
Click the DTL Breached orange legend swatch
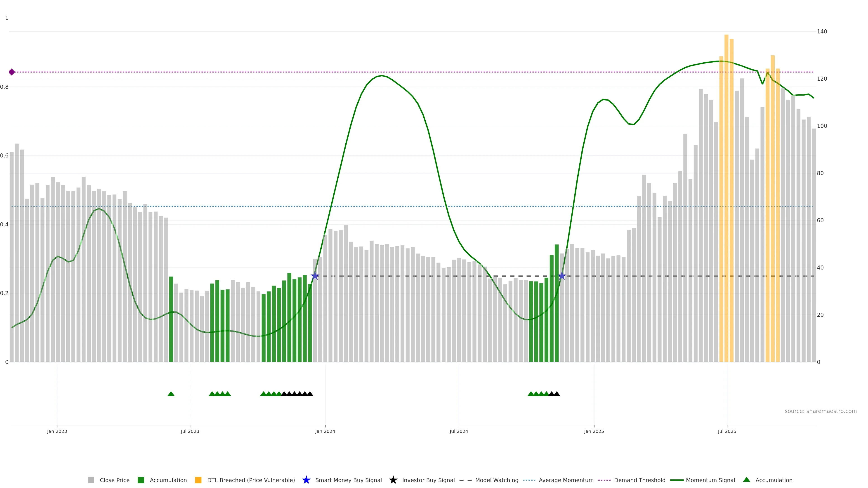[198, 480]
